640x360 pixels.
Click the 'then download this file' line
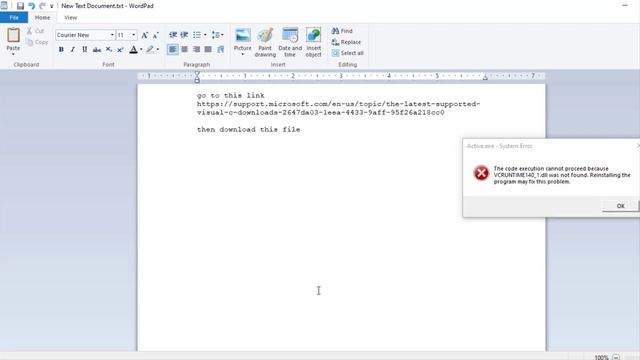(249, 129)
